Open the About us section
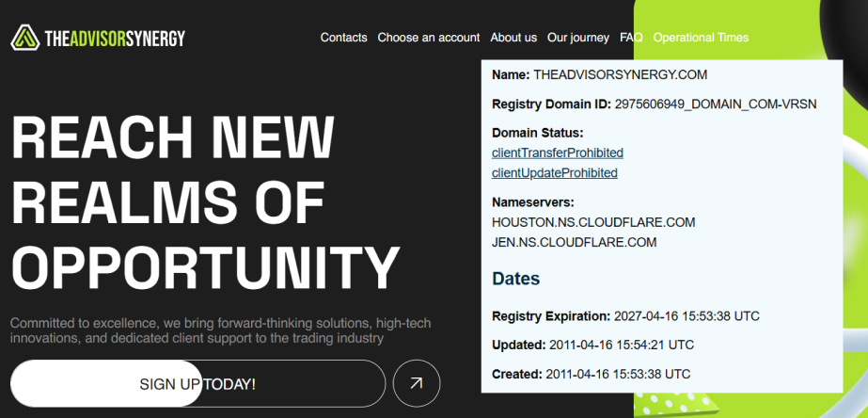Viewport: 868px width, 418px height. tap(513, 38)
